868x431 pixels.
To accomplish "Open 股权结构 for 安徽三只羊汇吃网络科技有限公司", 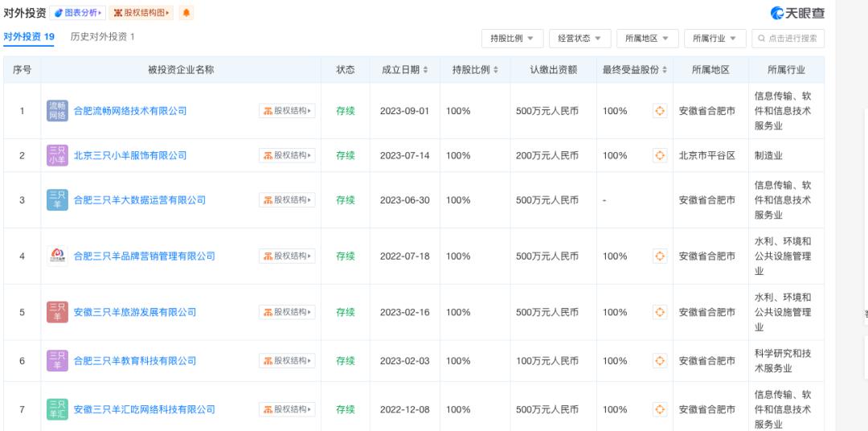I will (287, 409).
